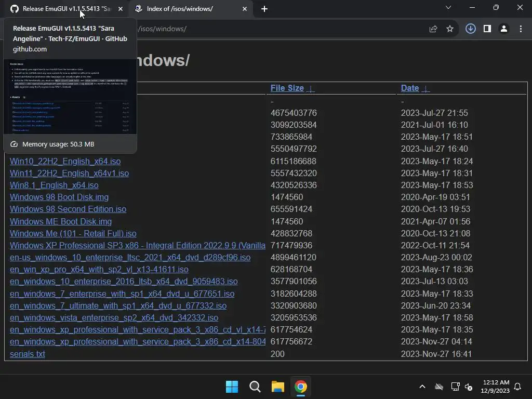Switch to the Index of /isos/windows/ tab

click(191, 9)
